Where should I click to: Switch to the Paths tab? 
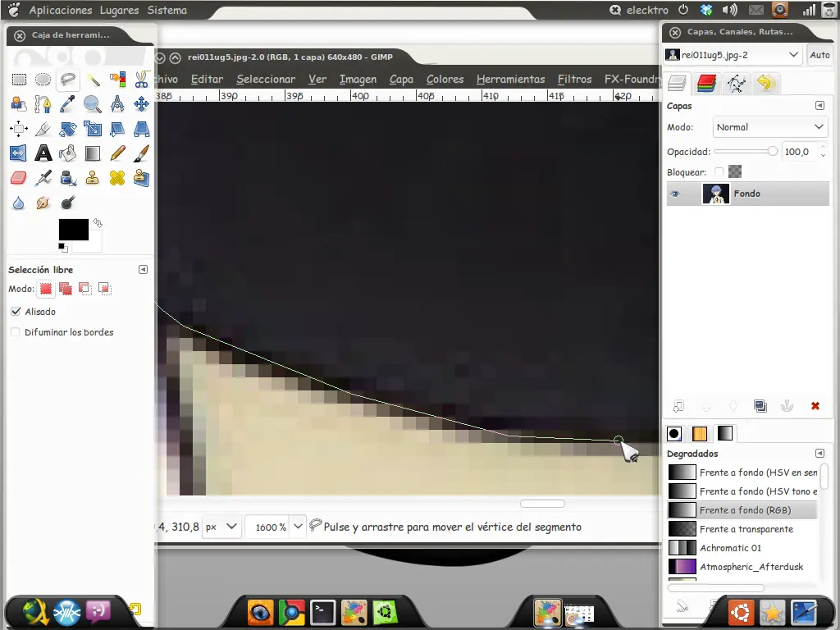736,83
